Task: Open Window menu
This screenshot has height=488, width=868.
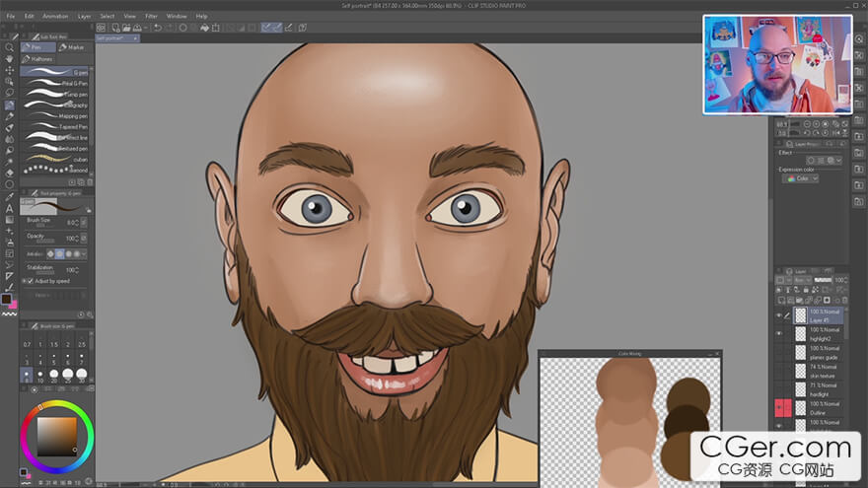Action: 177,16
